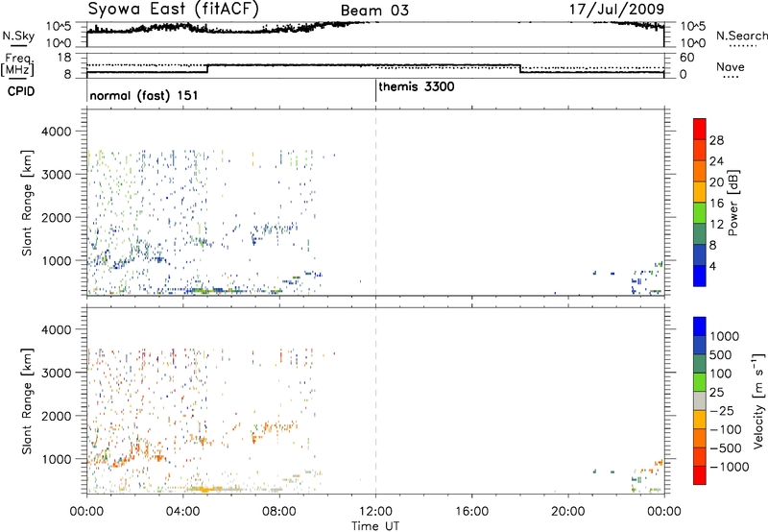Click the CPID change marker line at 12:00

375,90
